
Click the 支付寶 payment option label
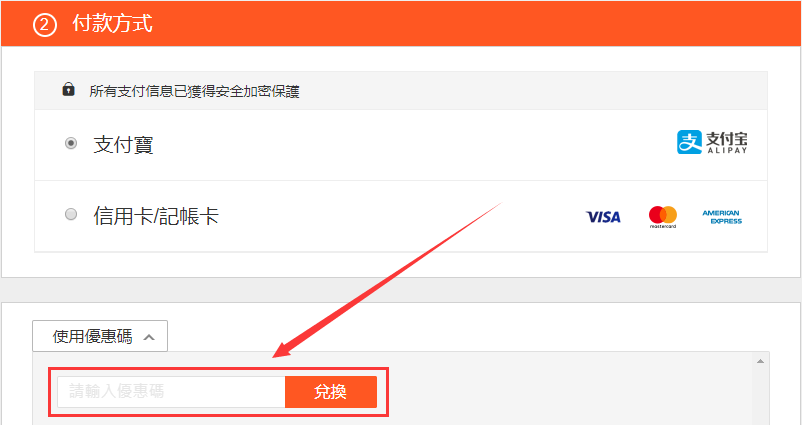[x=123, y=145]
